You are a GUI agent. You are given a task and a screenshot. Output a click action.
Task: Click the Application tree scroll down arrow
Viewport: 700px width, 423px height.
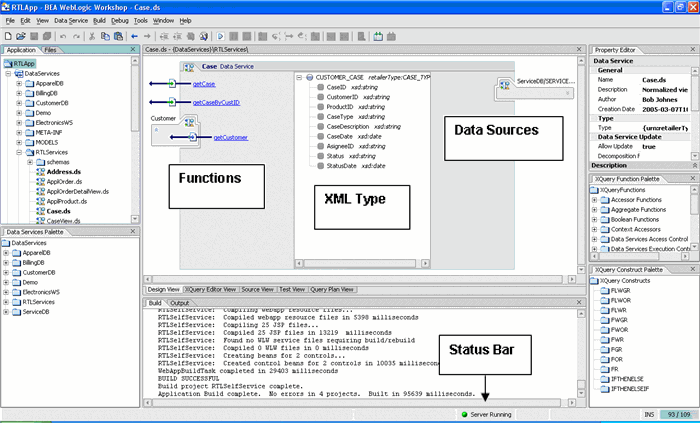click(x=135, y=219)
